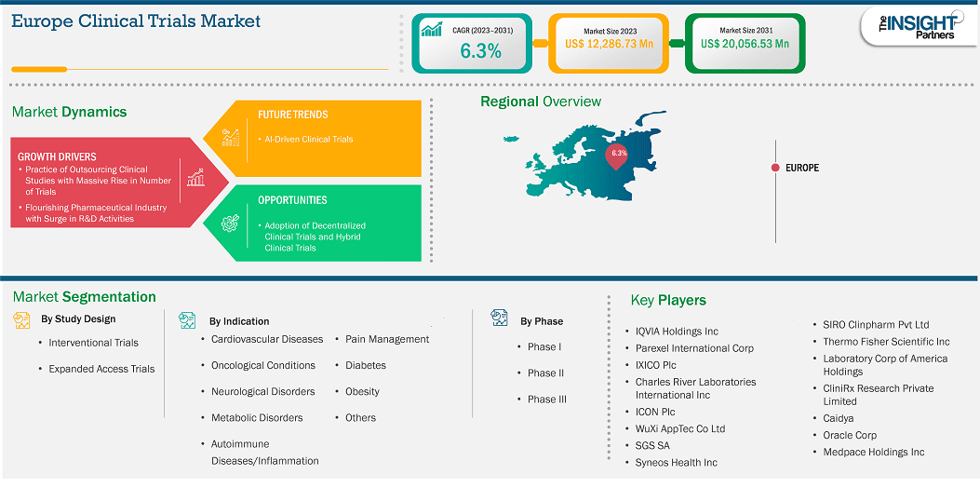980x488 pixels.
Task: Click the CAGR bar chart growth icon
Action: pos(431,30)
